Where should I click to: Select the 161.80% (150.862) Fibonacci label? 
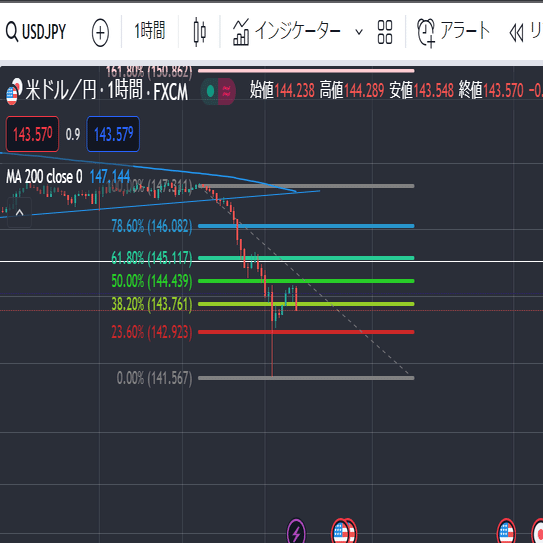[x=149, y=72]
